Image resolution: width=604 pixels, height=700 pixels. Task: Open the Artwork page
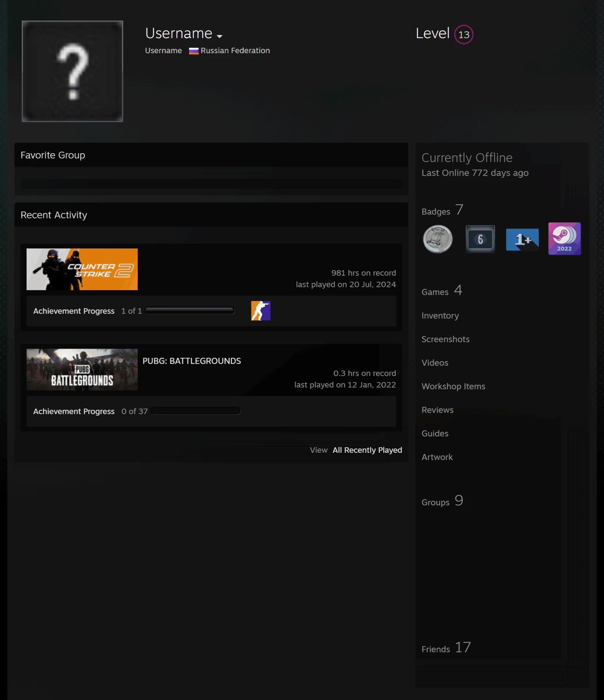[437, 457]
